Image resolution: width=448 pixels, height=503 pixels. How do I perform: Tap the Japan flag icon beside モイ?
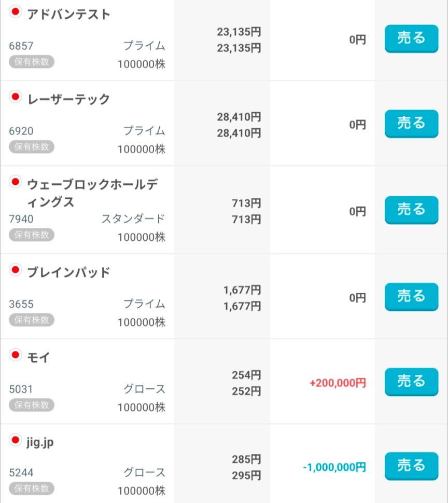(x=15, y=355)
